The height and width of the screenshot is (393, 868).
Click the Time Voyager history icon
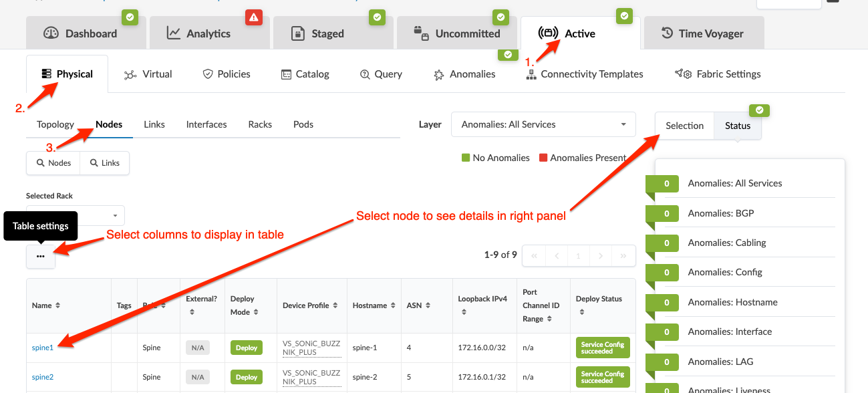pos(668,33)
